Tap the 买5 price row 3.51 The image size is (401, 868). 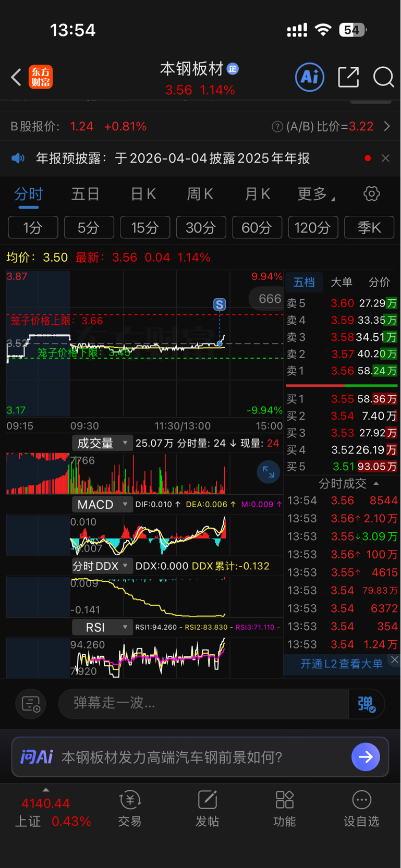click(x=342, y=466)
